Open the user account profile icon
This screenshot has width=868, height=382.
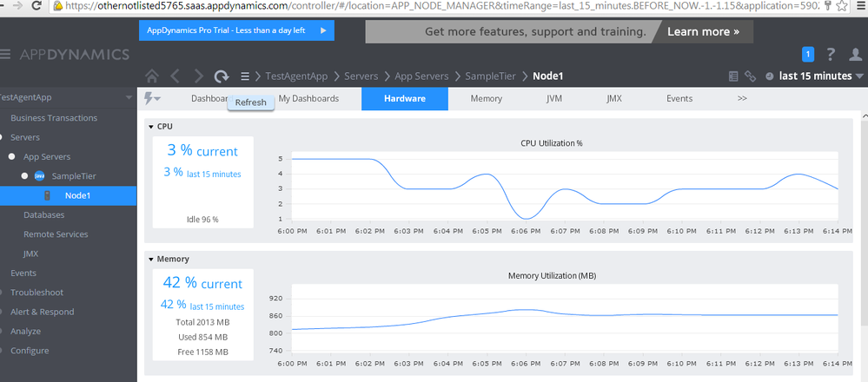[855, 54]
